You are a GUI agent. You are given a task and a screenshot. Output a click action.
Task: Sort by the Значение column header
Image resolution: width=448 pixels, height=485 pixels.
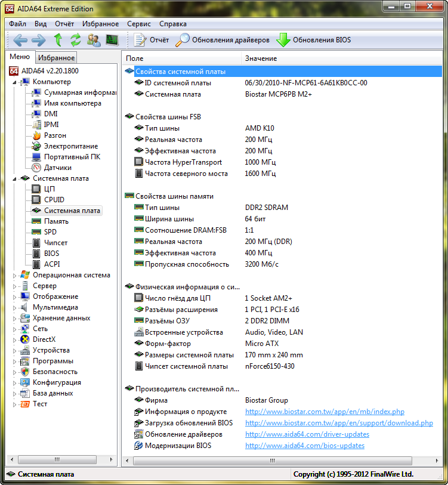point(342,58)
